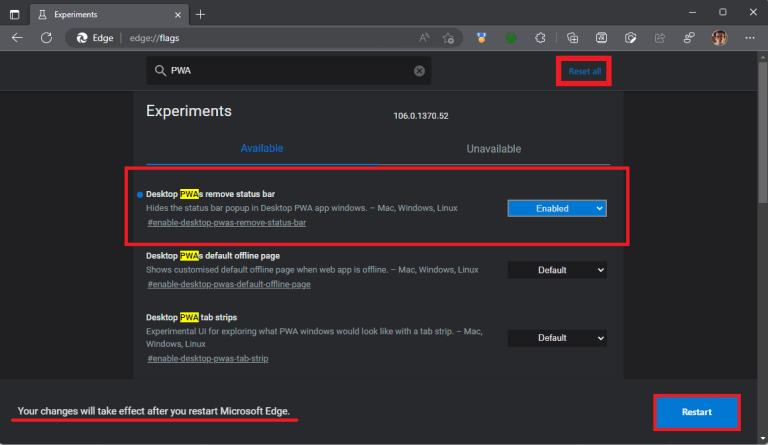Screen dimensions: 768x445
Task: Click the Edge logo in address bar
Action: click(82, 38)
